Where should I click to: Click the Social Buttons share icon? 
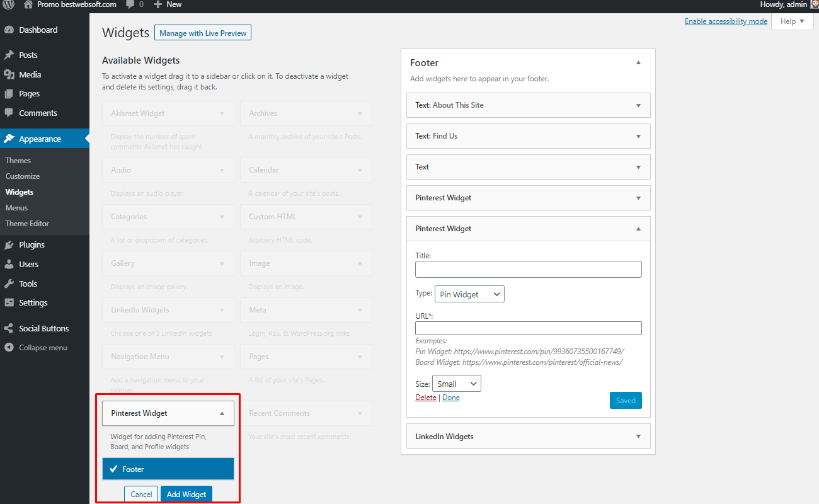(9, 328)
